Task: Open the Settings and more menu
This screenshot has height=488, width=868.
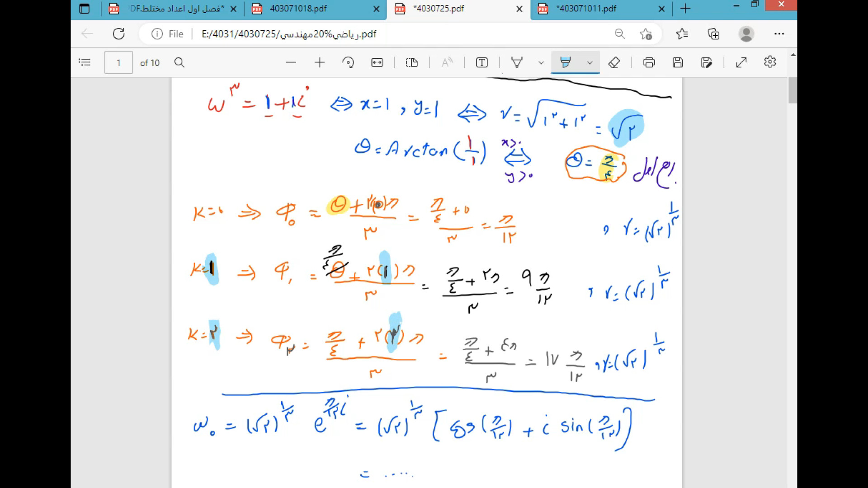Action: (x=779, y=34)
